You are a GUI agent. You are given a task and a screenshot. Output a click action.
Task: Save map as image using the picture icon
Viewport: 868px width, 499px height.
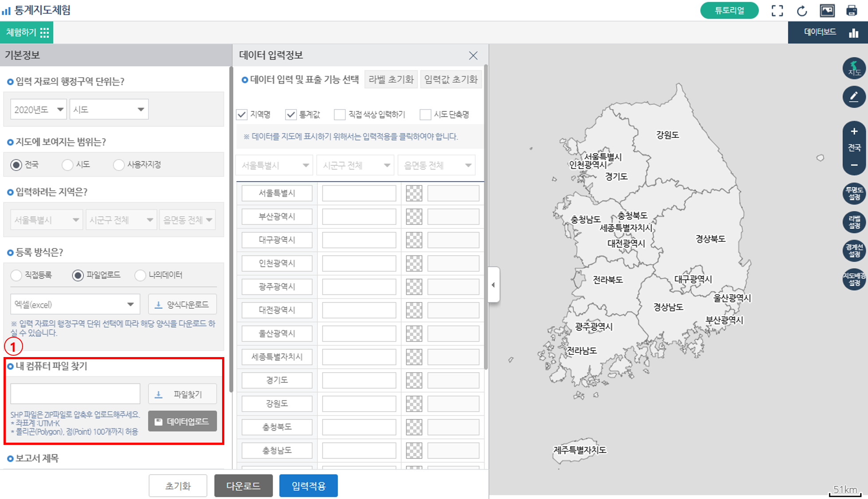[x=827, y=11]
